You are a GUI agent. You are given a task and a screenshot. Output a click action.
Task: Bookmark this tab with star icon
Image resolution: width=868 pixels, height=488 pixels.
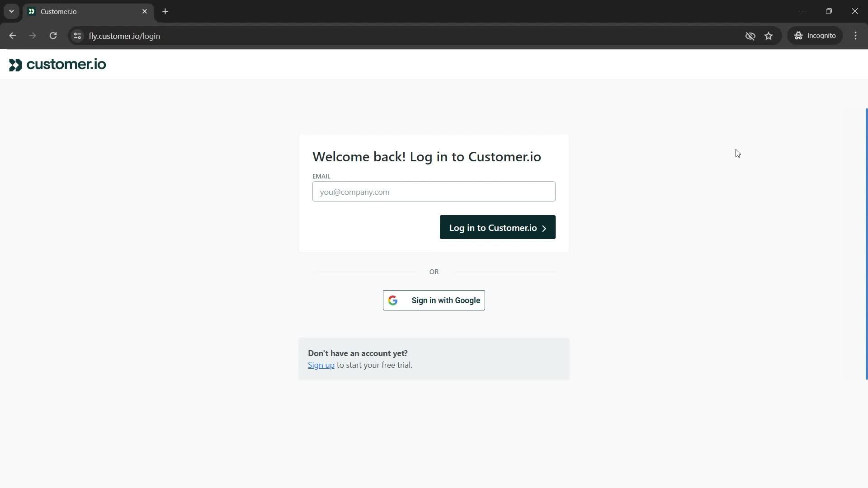(769, 36)
